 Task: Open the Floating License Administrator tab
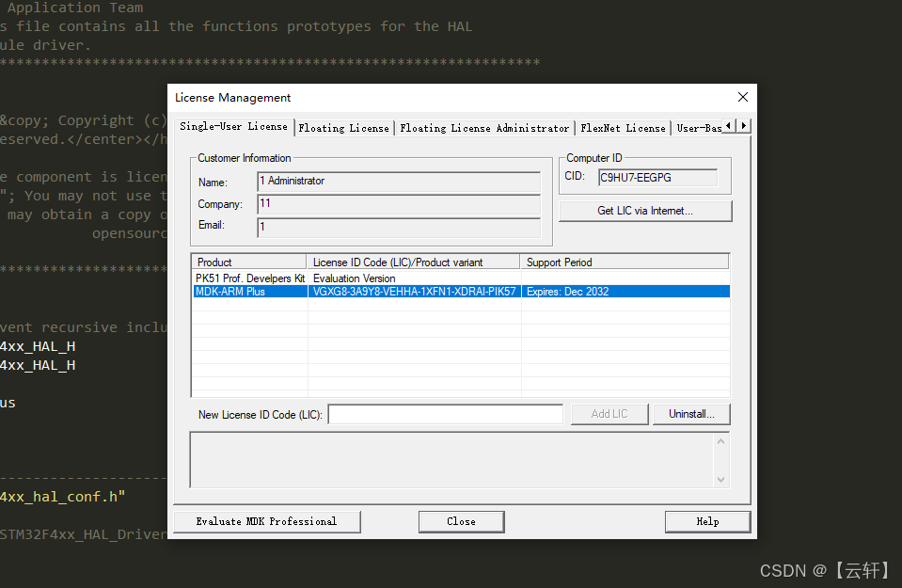tap(484, 128)
